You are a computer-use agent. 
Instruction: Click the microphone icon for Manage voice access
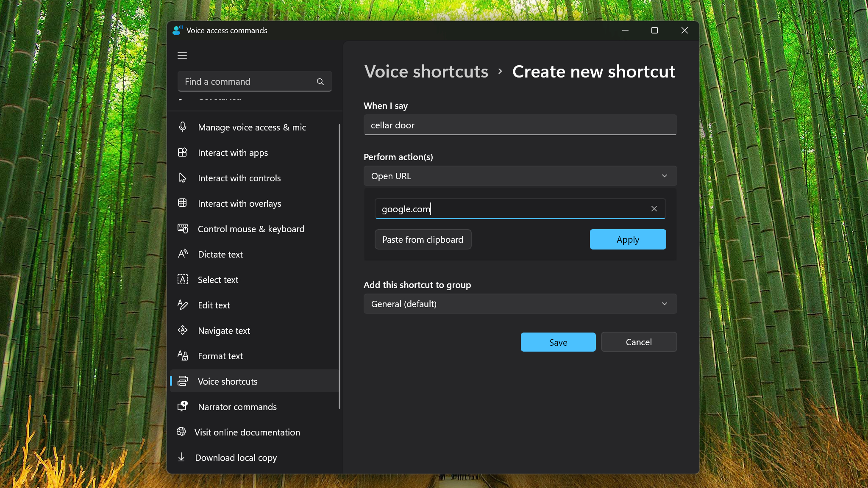(x=183, y=127)
